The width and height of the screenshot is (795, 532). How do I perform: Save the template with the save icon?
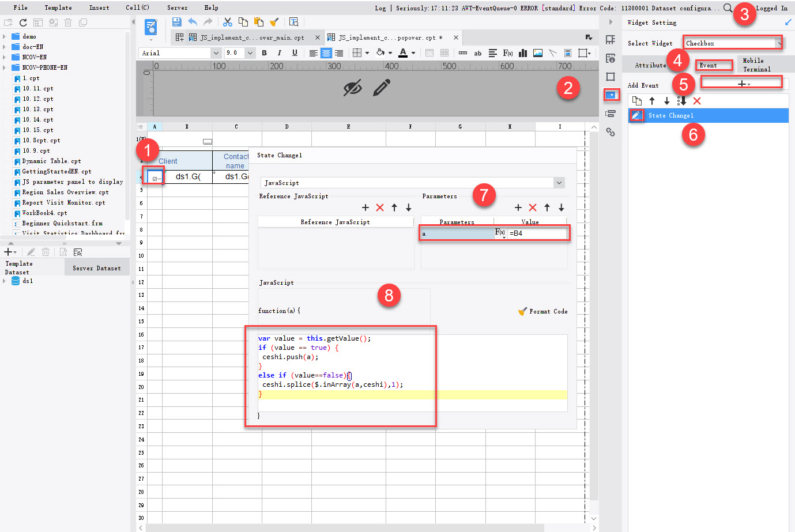tap(177, 21)
